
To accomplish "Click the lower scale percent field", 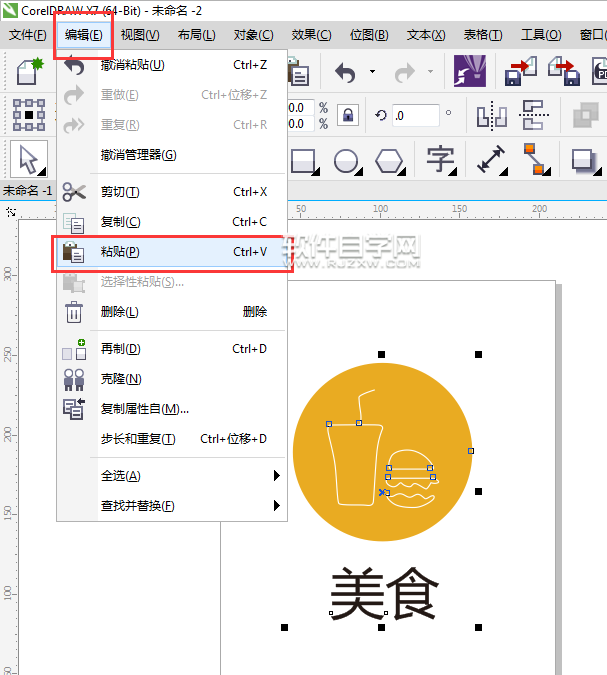I will pyautogui.click(x=301, y=124).
